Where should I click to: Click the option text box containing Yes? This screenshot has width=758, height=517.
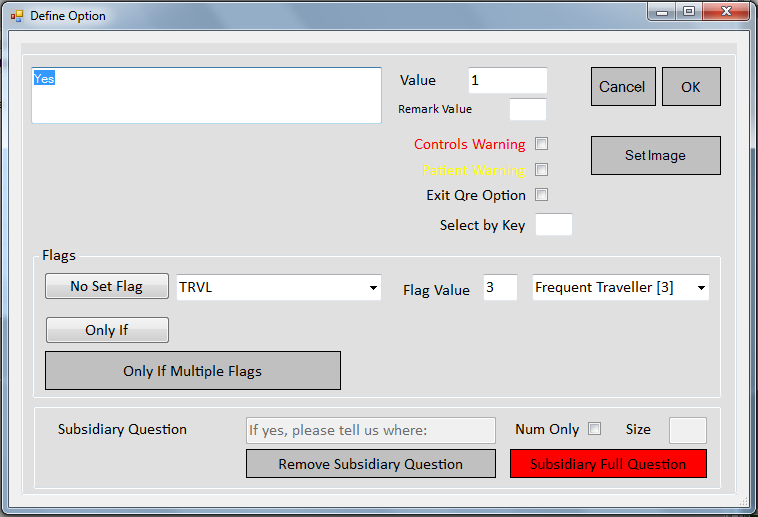pyautogui.click(x=206, y=95)
